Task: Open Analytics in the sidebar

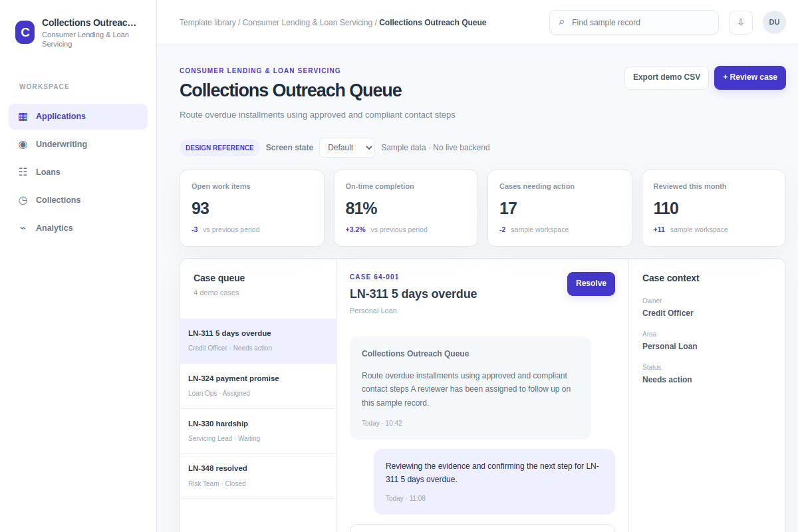Action: coord(78,228)
